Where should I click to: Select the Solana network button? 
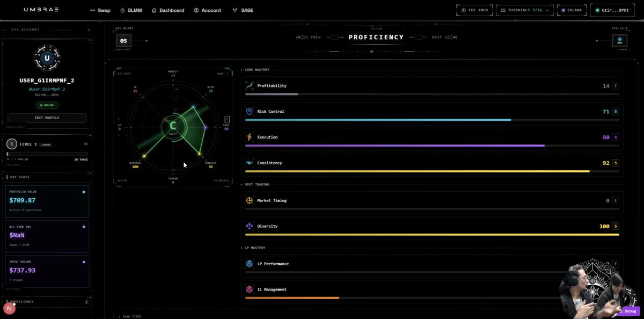tap(571, 10)
